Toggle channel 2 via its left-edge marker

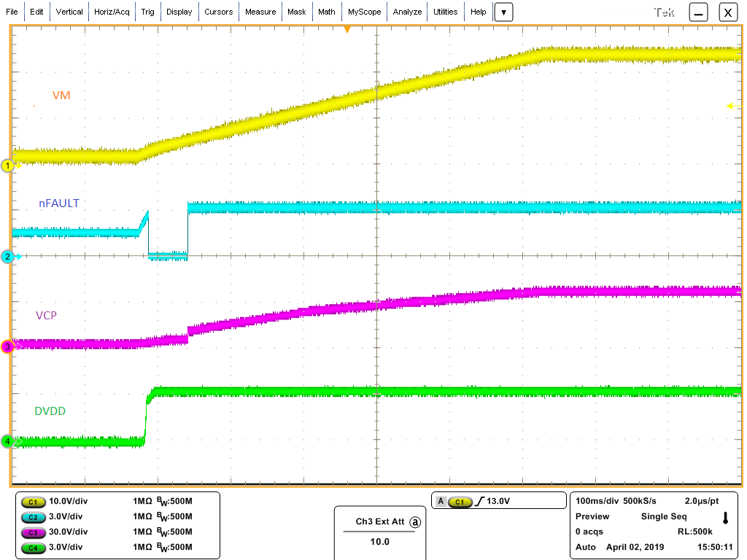tap(7, 257)
